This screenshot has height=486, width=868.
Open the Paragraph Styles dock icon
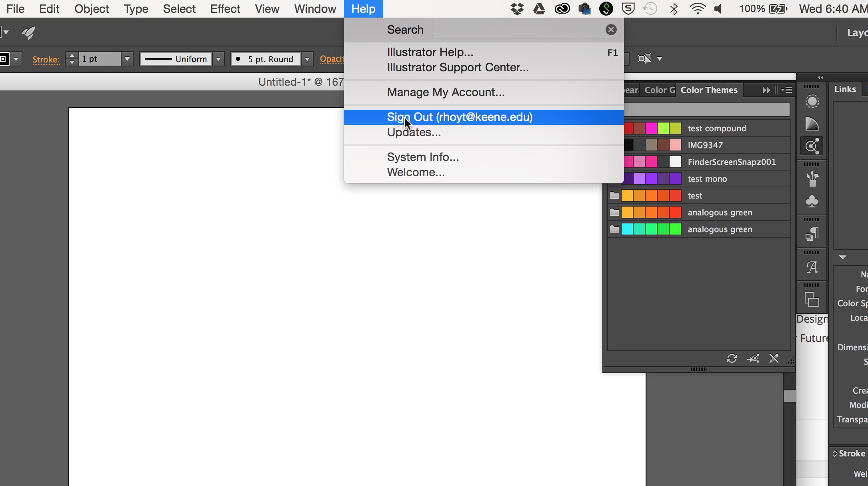pyautogui.click(x=812, y=234)
